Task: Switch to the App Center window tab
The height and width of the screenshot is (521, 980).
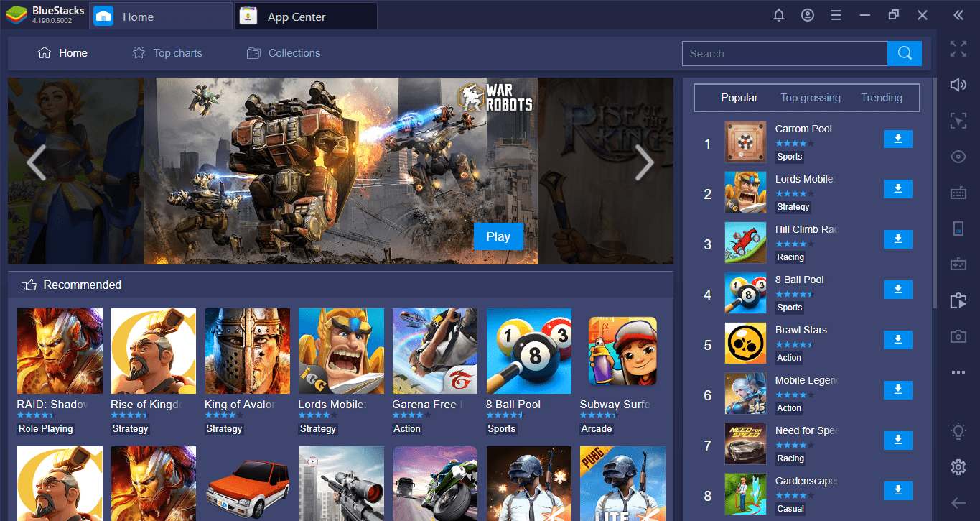Action: click(x=306, y=17)
